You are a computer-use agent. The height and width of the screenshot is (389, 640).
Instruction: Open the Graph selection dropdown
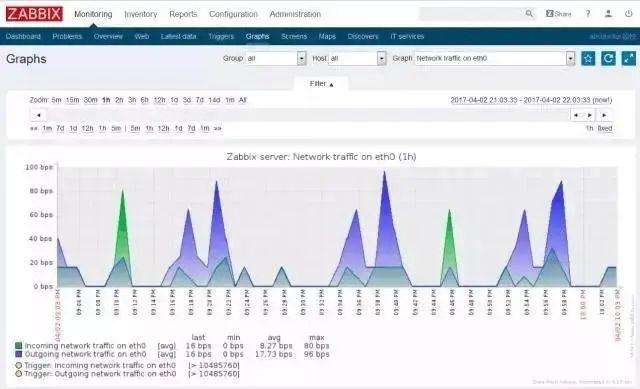(495, 58)
